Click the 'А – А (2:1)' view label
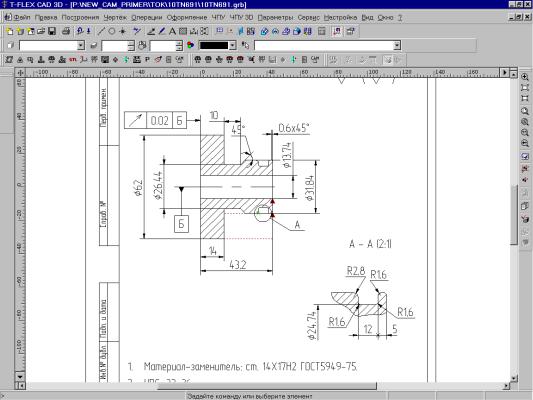This screenshot has height=400, width=533. click(x=370, y=244)
